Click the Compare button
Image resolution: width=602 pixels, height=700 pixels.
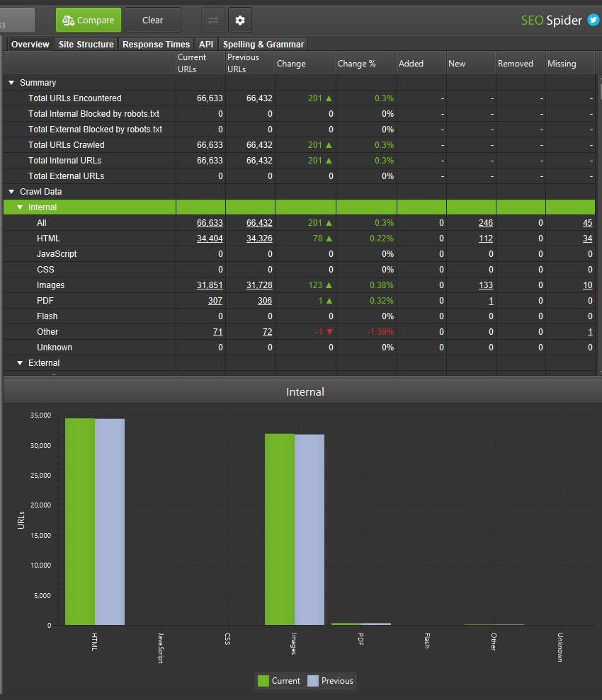click(x=89, y=20)
